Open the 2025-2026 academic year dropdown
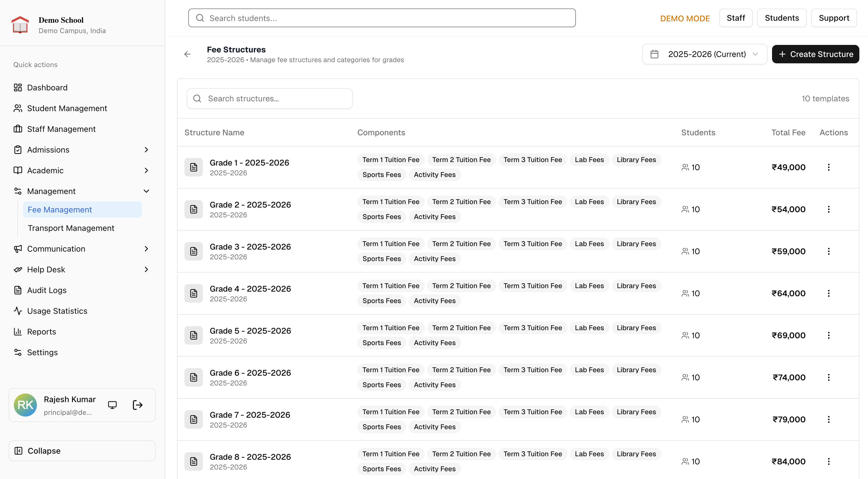 (704, 54)
